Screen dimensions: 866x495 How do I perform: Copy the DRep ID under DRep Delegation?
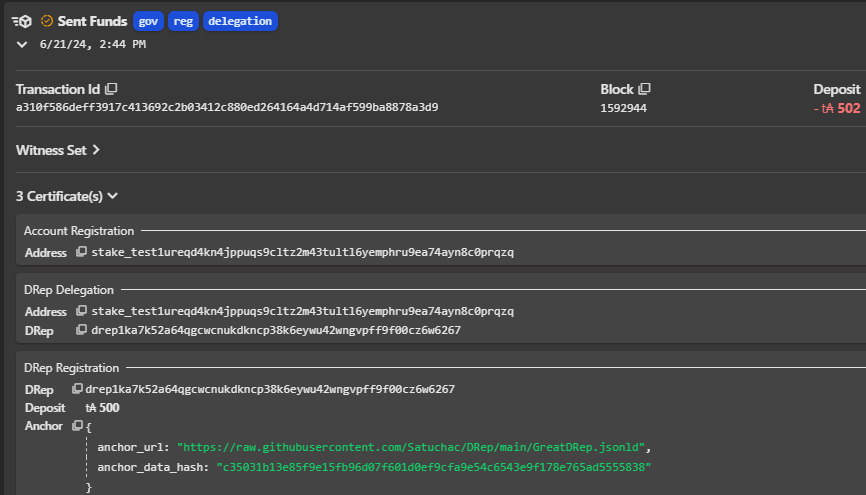point(81,330)
